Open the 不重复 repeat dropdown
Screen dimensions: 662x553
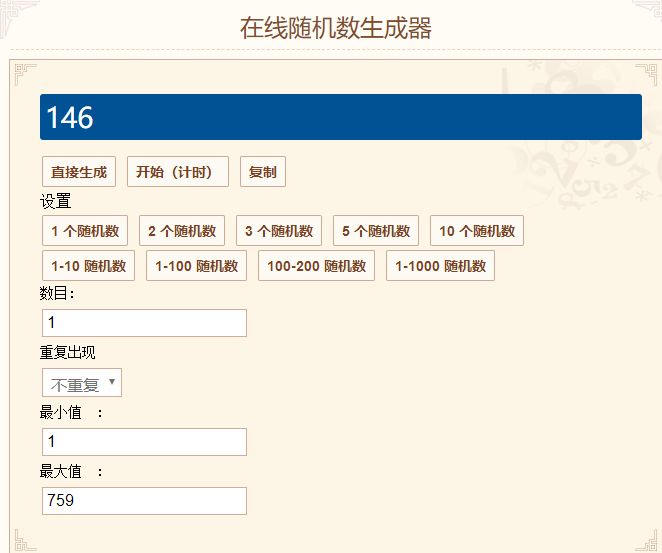[x=82, y=382]
